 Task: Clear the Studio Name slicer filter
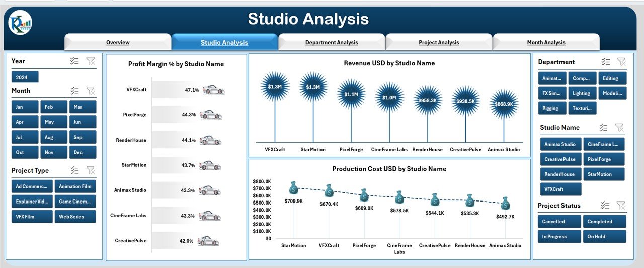[x=619, y=128]
